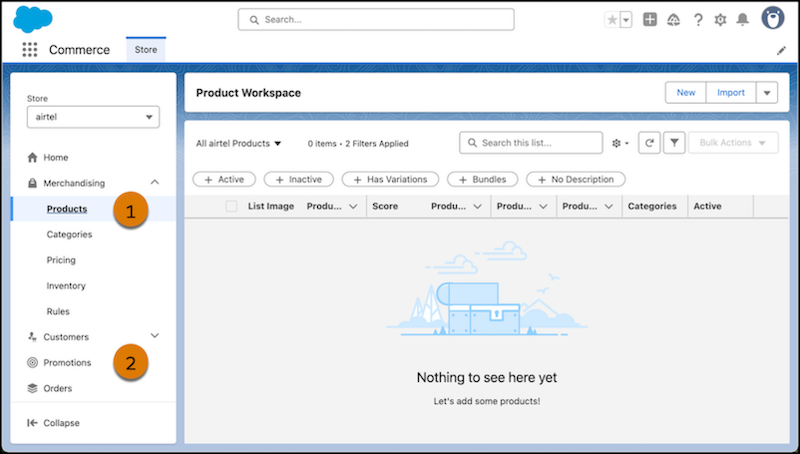Open the dropdown next to Import
The image size is (800, 454).
pos(767,93)
